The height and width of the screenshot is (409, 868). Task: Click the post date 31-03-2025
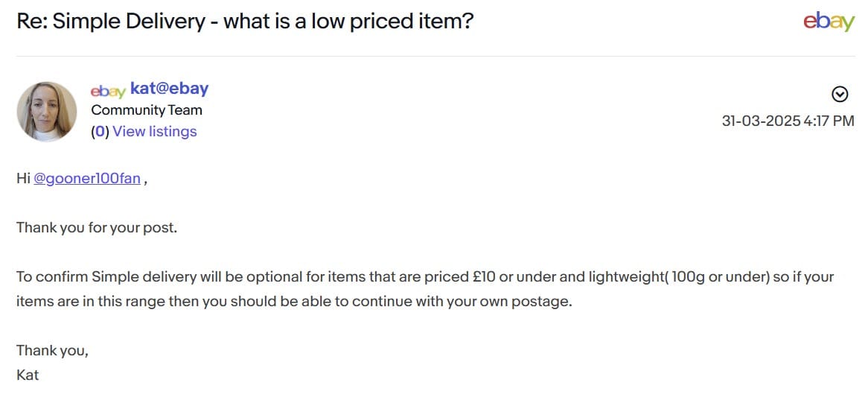pos(761,121)
